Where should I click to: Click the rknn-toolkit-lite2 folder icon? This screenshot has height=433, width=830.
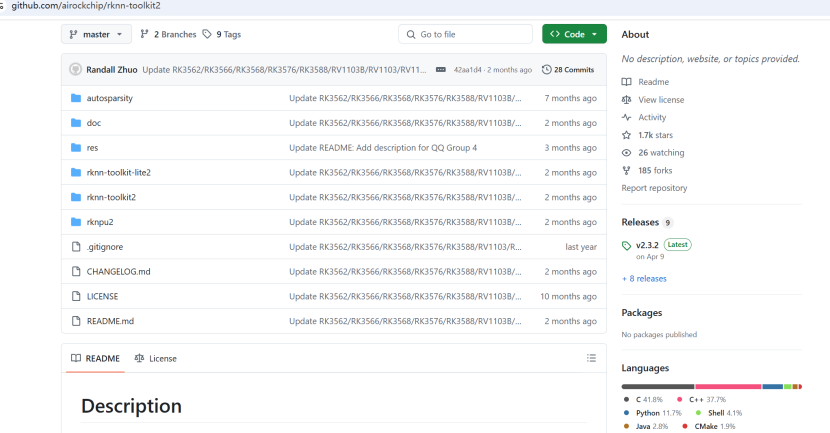point(76,173)
